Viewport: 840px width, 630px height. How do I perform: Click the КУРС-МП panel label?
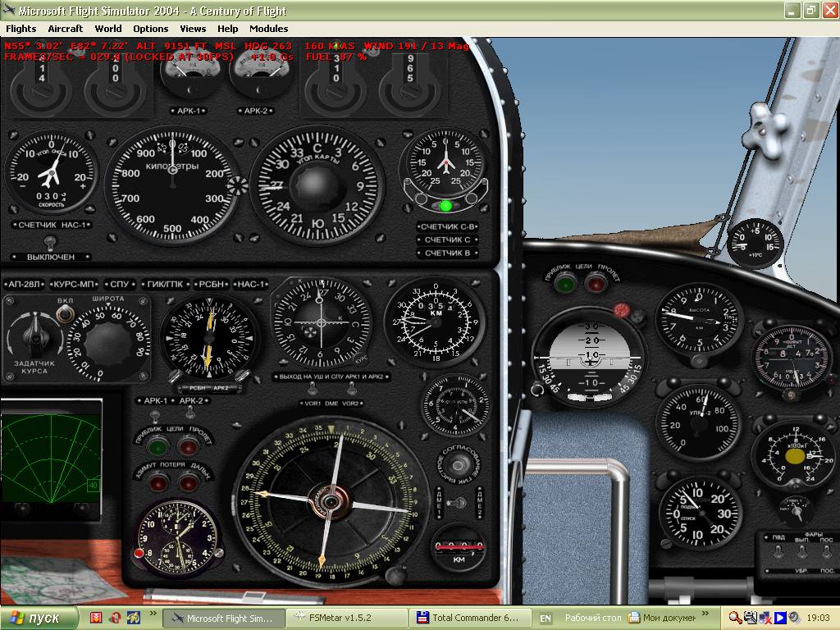pyautogui.click(x=74, y=284)
